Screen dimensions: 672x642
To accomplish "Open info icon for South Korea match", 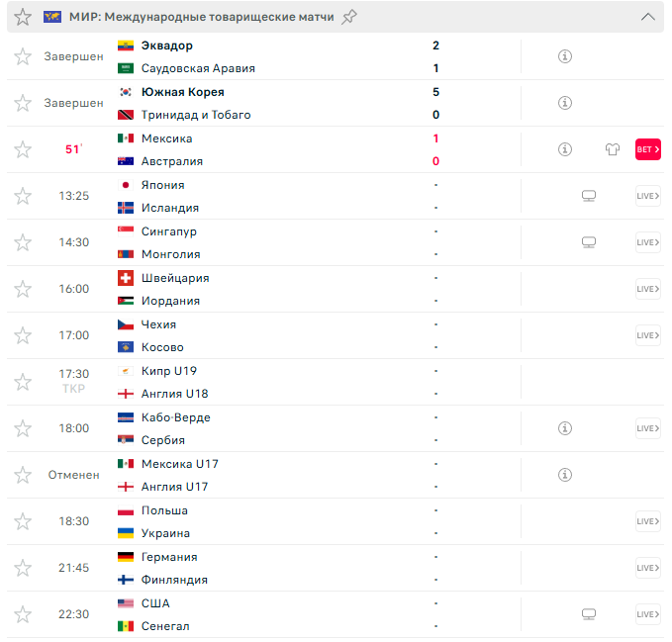I will pyautogui.click(x=565, y=103).
